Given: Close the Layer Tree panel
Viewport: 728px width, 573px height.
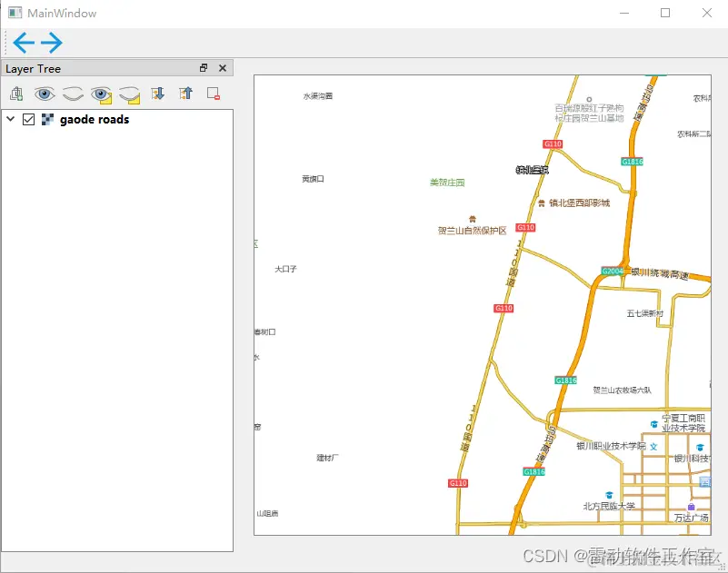Looking at the screenshot, I should (223, 68).
